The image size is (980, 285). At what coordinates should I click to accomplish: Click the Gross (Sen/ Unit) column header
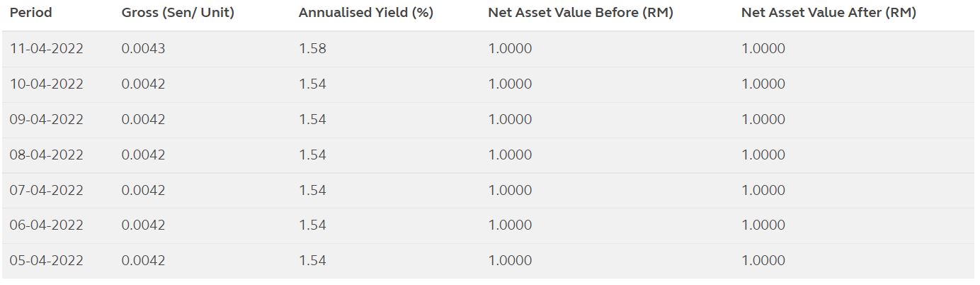click(x=178, y=13)
